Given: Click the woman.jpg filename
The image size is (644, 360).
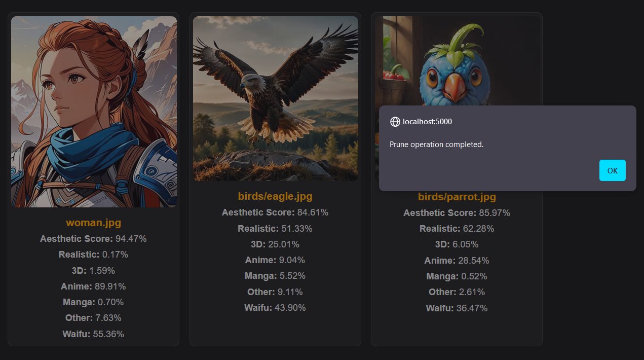Looking at the screenshot, I should (x=94, y=223).
